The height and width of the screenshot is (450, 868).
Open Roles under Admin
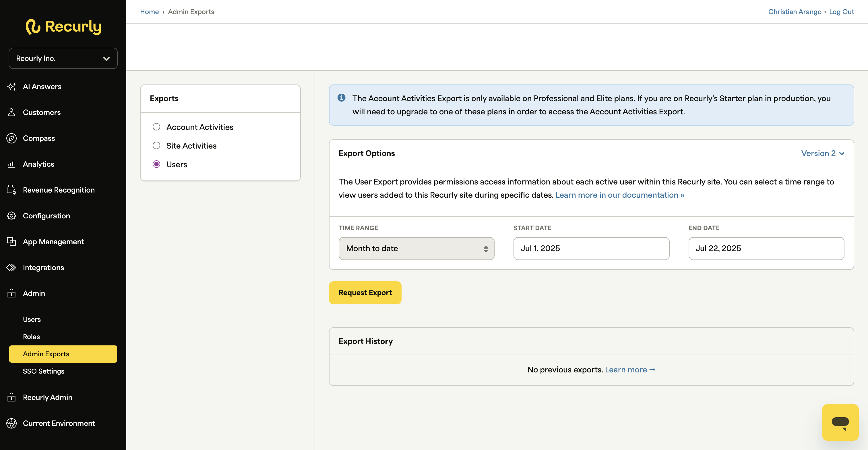31,337
